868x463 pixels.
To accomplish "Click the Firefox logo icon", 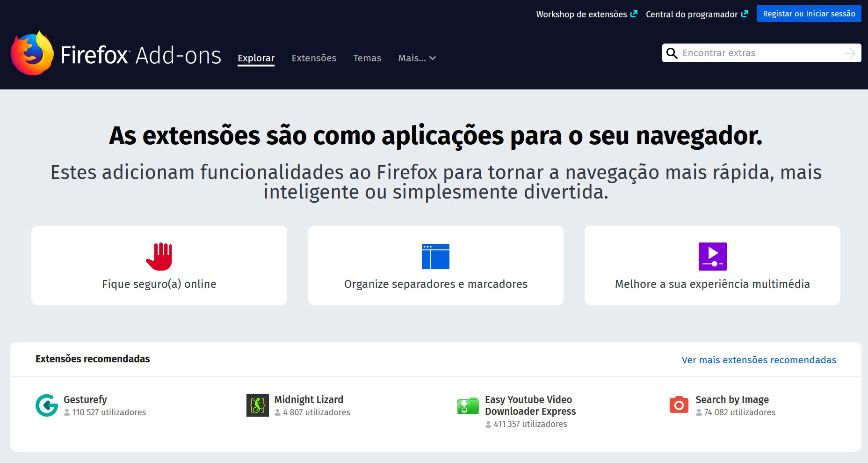I will tap(32, 54).
